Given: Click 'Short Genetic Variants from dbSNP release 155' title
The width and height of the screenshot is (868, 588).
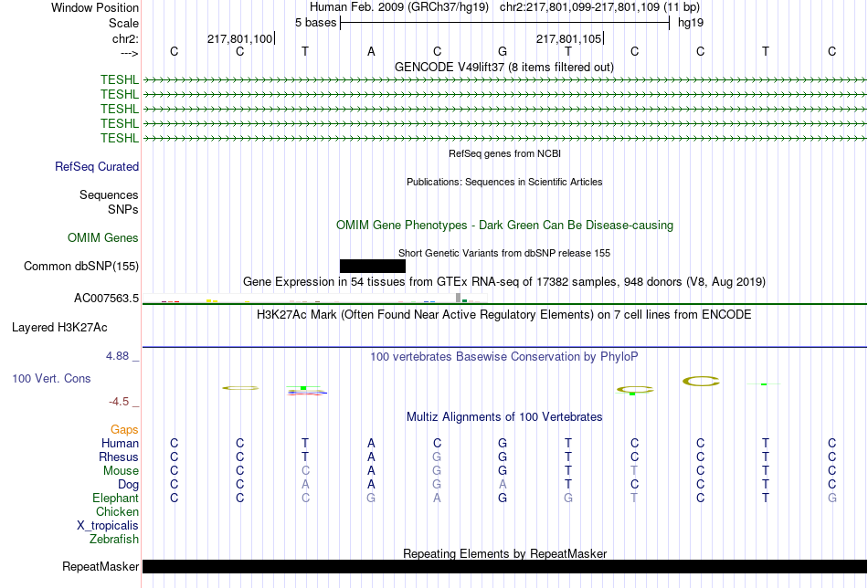Looking at the screenshot, I should click(x=504, y=253).
